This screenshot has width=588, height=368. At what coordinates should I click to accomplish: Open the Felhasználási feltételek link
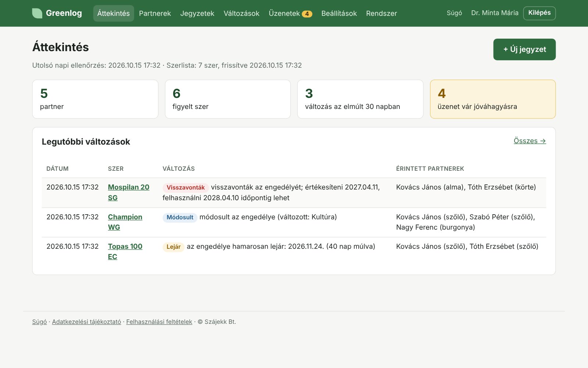[159, 322]
